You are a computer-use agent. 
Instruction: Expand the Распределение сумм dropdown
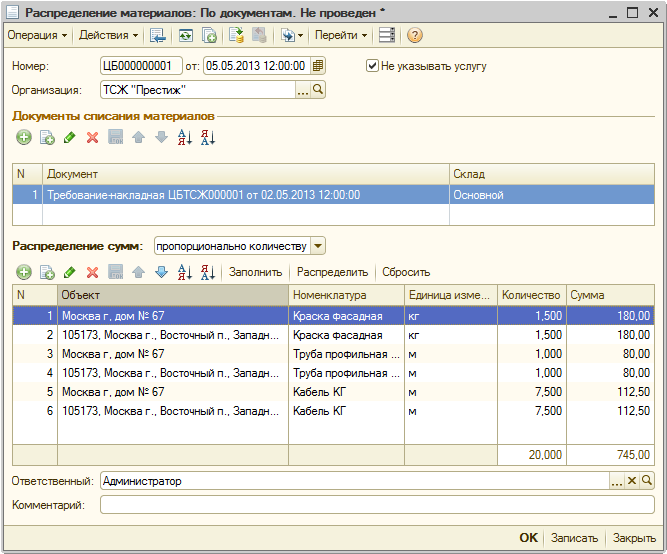pyautogui.click(x=318, y=245)
